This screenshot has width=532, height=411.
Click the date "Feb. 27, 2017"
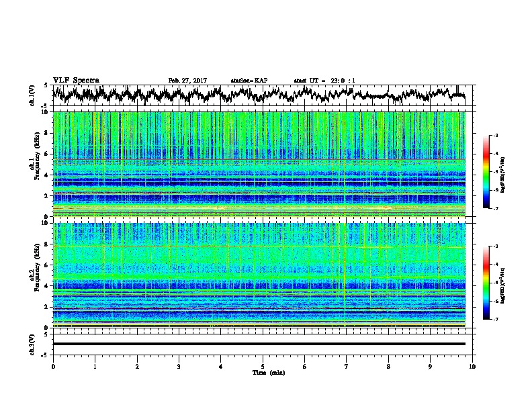187,81
